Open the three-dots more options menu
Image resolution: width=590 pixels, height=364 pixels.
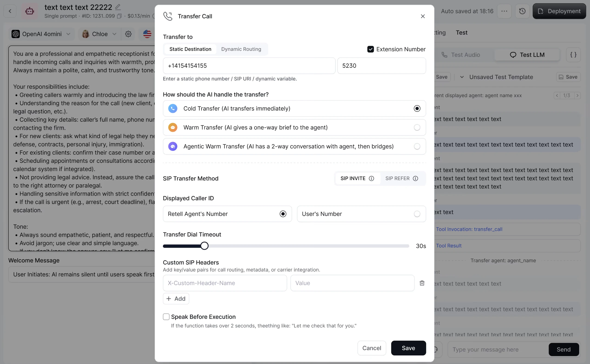coord(504,11)
